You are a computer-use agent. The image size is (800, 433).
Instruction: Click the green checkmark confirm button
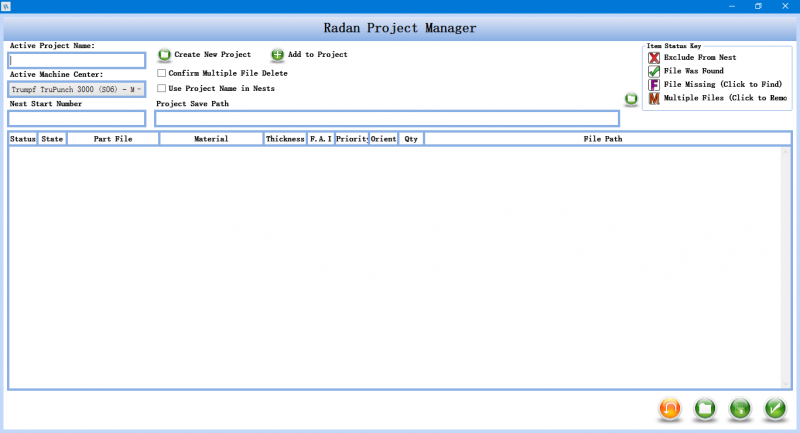(774, 408)
